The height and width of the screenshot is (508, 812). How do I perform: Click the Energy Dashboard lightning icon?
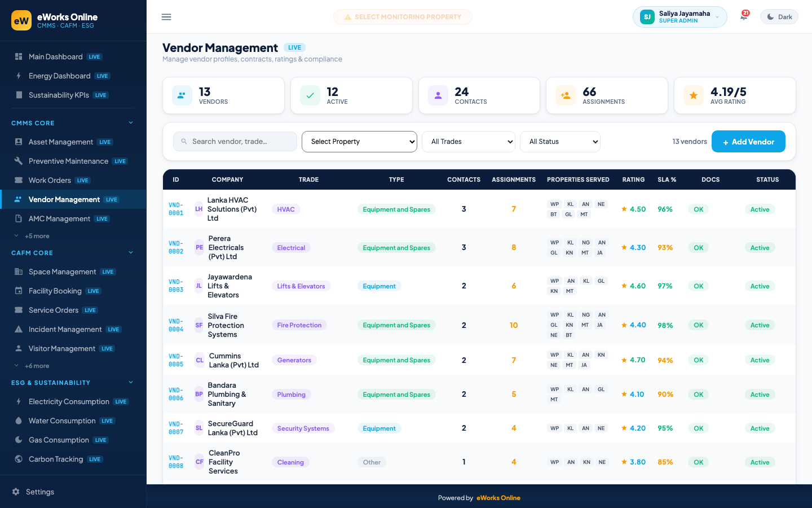coord(19,76)
